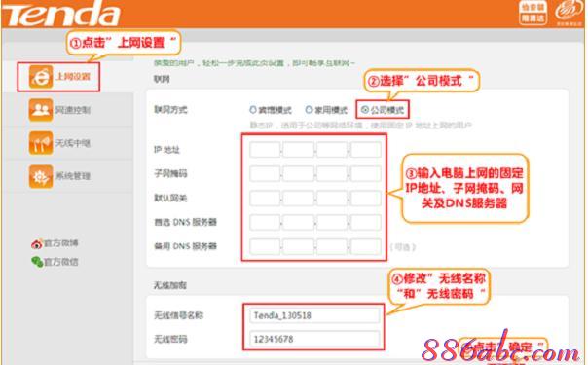Click the (可选) note beside backup DNS
Image resolution: width=588 pixels, height=365 pixels.
click(403, 247)
